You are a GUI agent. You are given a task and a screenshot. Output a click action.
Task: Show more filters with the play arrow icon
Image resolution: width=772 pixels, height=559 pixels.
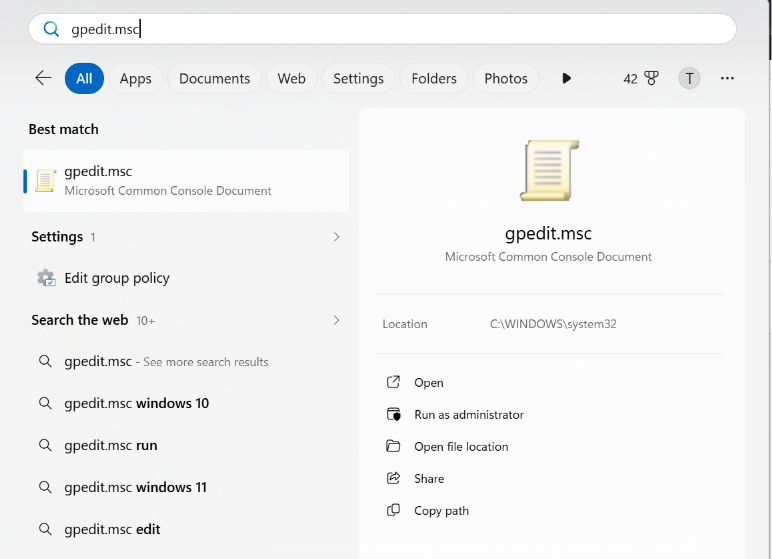(567, 78)
